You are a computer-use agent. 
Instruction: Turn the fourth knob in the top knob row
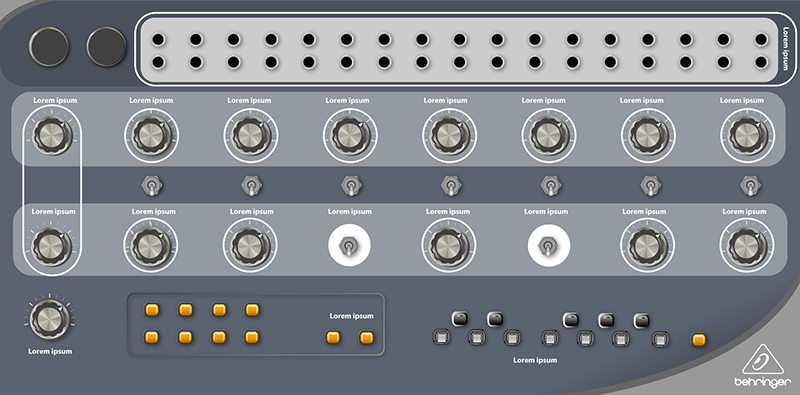click(350, 136)
